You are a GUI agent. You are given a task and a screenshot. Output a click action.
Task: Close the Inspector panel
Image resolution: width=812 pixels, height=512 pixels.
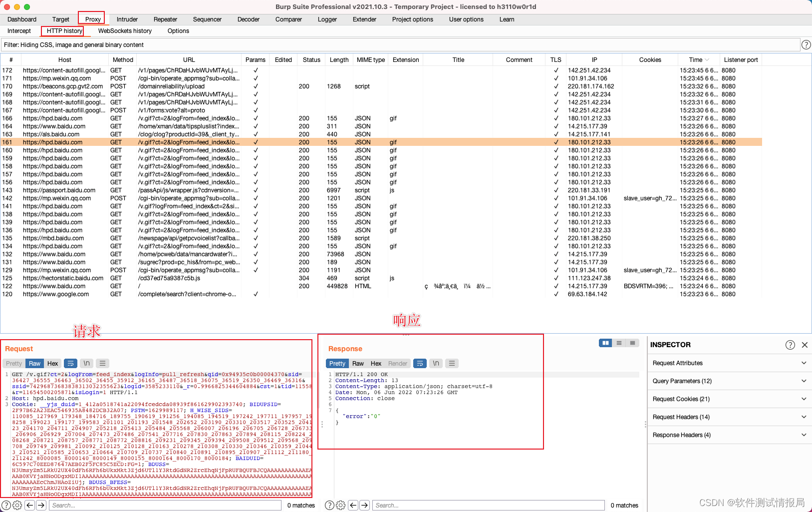click(805, 345)
